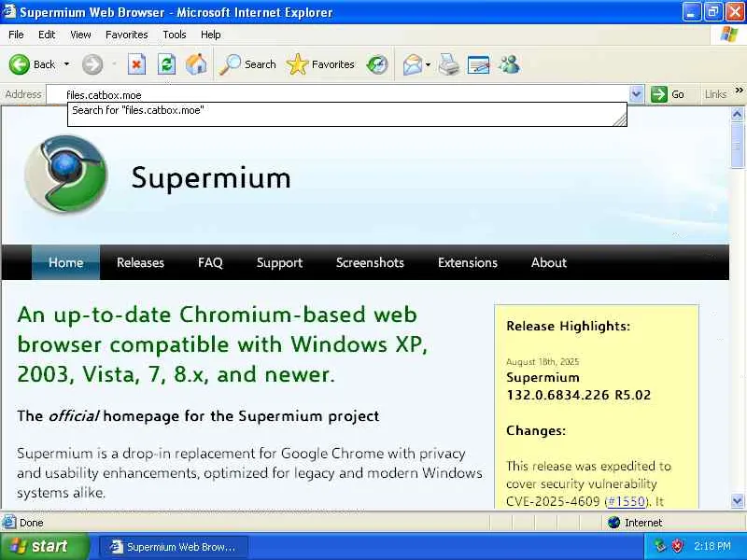Open the Home tab on the site
The width and height of the screenshot is (747, 560).
65,262
